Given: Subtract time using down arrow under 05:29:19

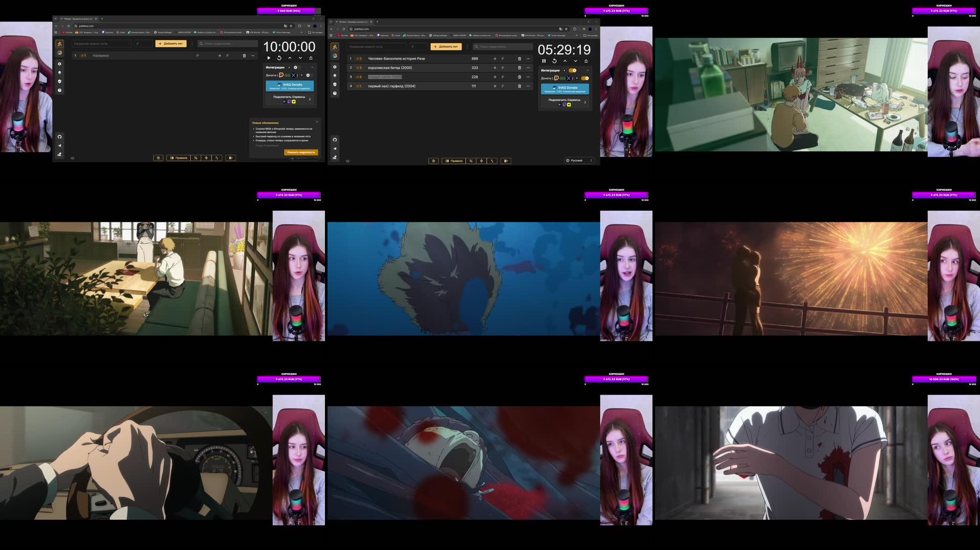Looking at the screenshot, I should coord(575,61).
